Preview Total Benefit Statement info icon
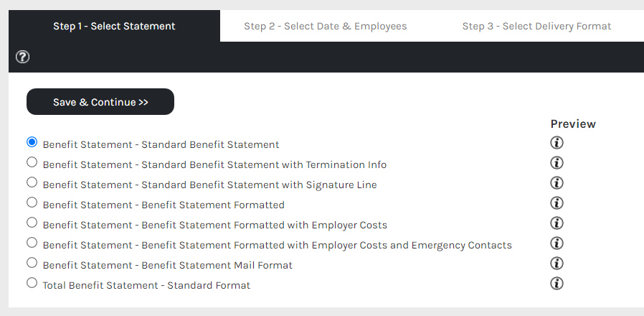 [557, 284]
